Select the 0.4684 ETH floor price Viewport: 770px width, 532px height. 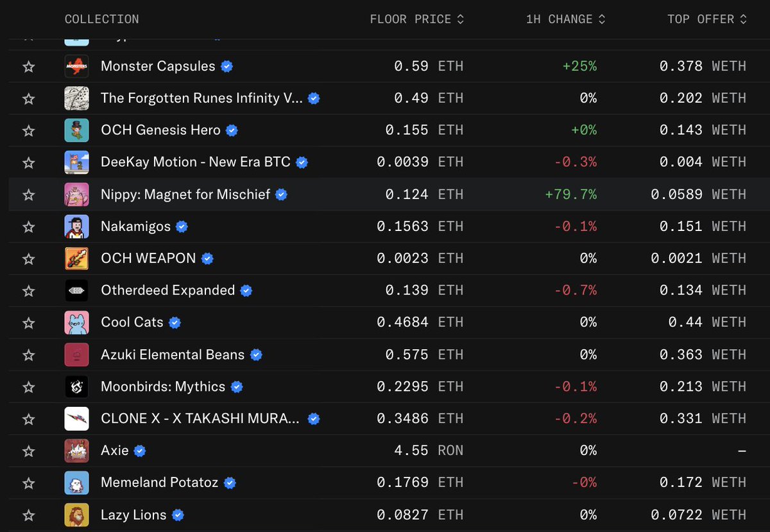(x=420, y=323)
